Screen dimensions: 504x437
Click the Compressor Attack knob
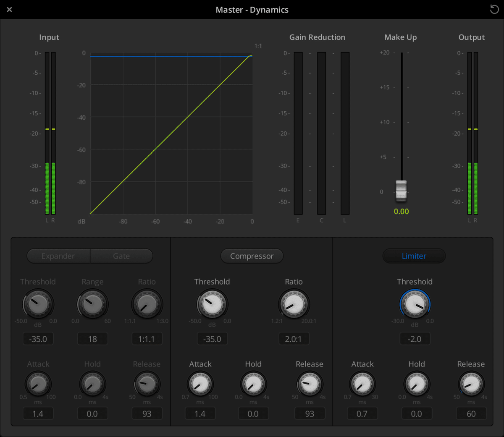point(200,384)
